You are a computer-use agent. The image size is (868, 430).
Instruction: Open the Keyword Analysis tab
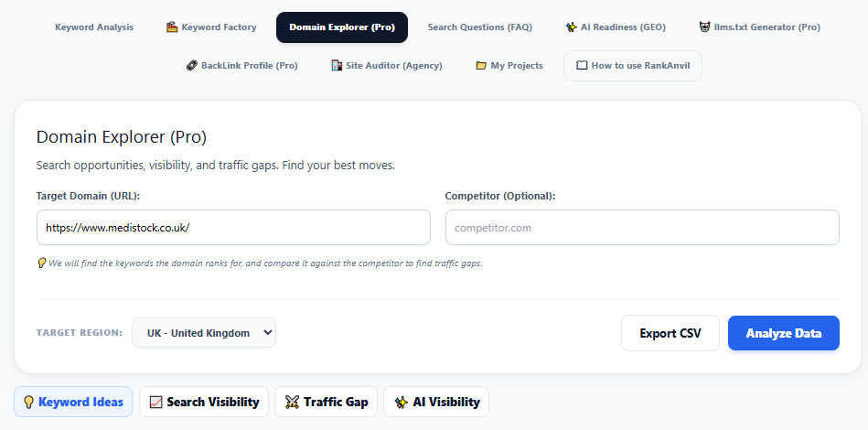click(94, 27)
